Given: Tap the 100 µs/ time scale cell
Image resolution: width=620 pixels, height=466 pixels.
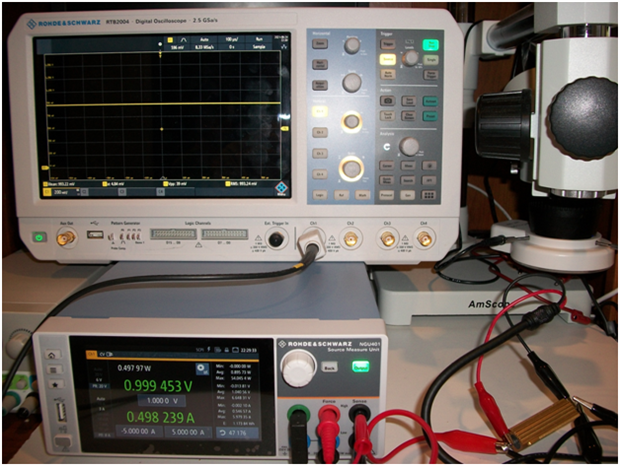Looking at the screenshot, I should coord(230,40).
